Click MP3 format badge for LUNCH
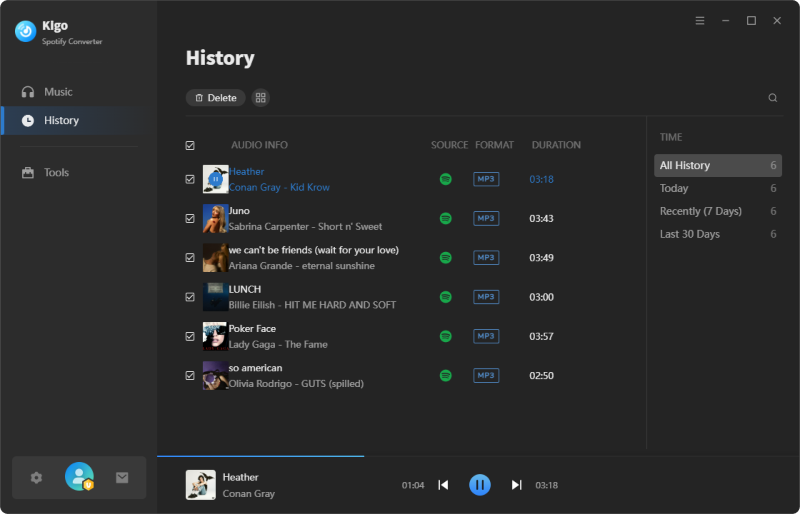This screenshot has width=800, height=514. point(486,297)
